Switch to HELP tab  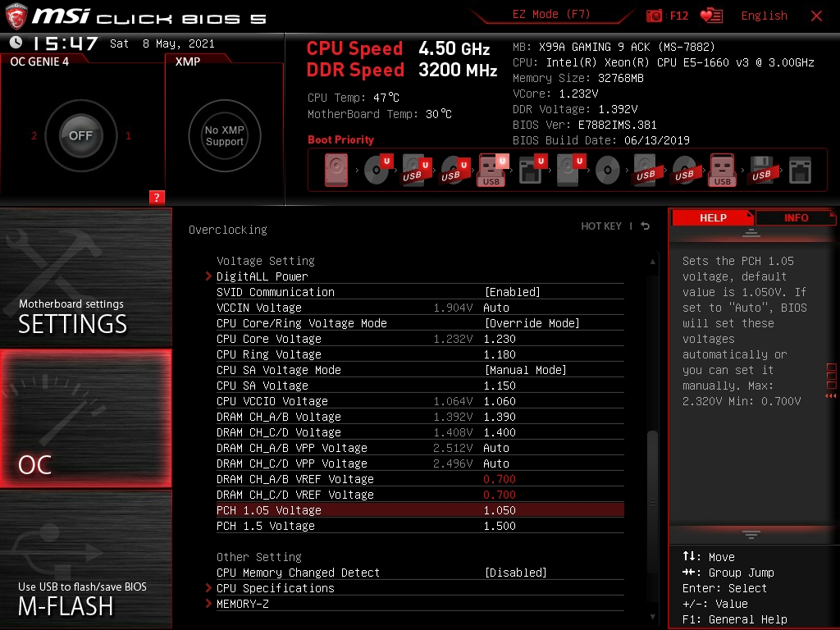point(713,217)
